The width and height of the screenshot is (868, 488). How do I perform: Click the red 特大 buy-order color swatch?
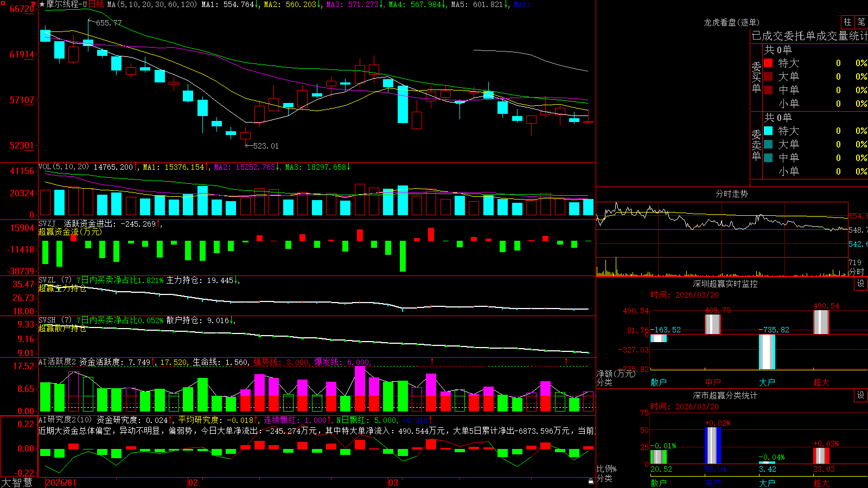point(768,63)
